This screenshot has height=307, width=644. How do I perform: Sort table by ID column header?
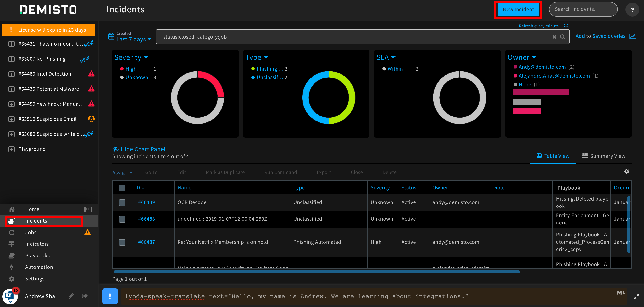coord(140,188)
